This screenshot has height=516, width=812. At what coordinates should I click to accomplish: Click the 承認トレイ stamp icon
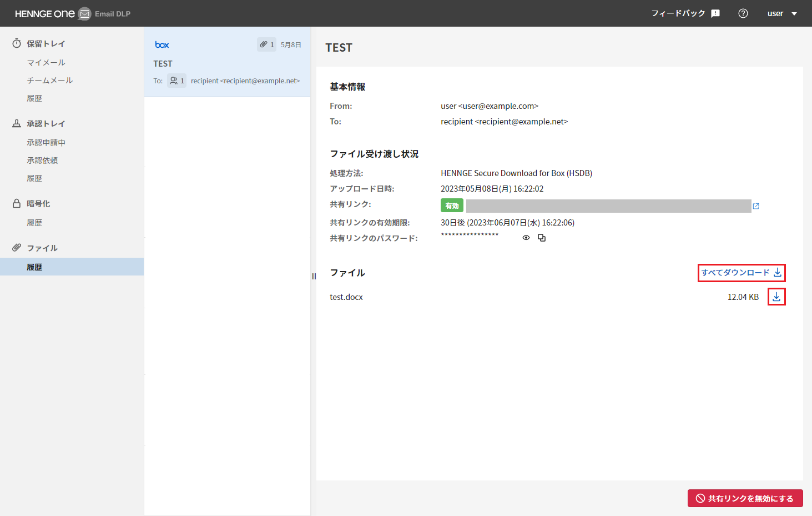click(x=17, y=123)
